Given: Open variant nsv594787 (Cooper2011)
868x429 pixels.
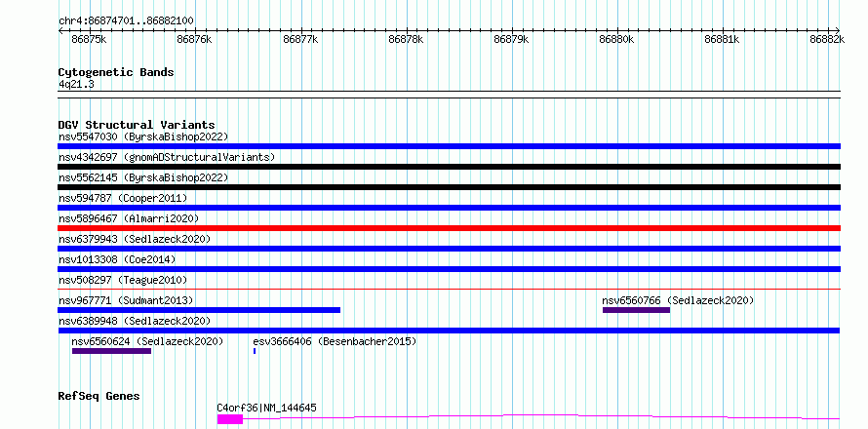Looking at the screenshot, I should (x=123, y=198).
